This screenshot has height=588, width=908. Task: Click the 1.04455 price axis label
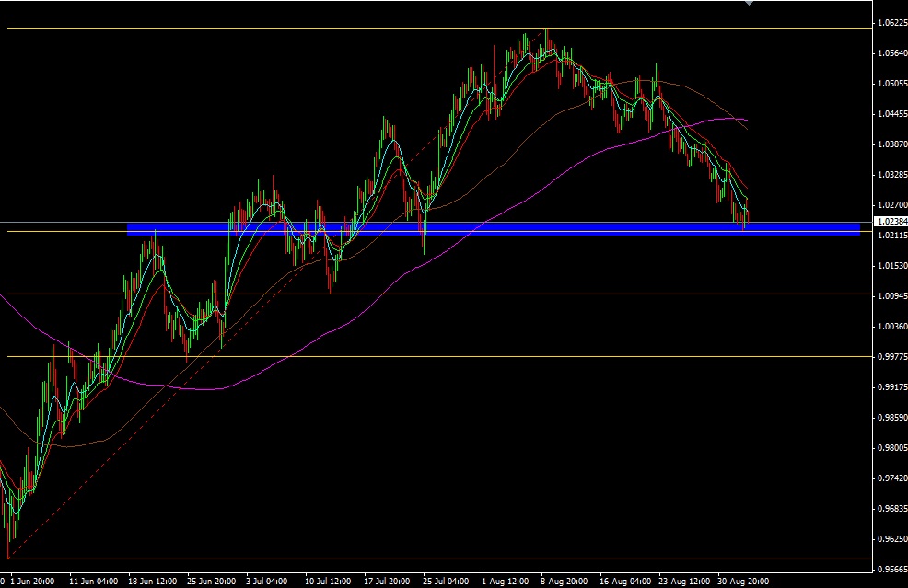(x=892, y=113)
